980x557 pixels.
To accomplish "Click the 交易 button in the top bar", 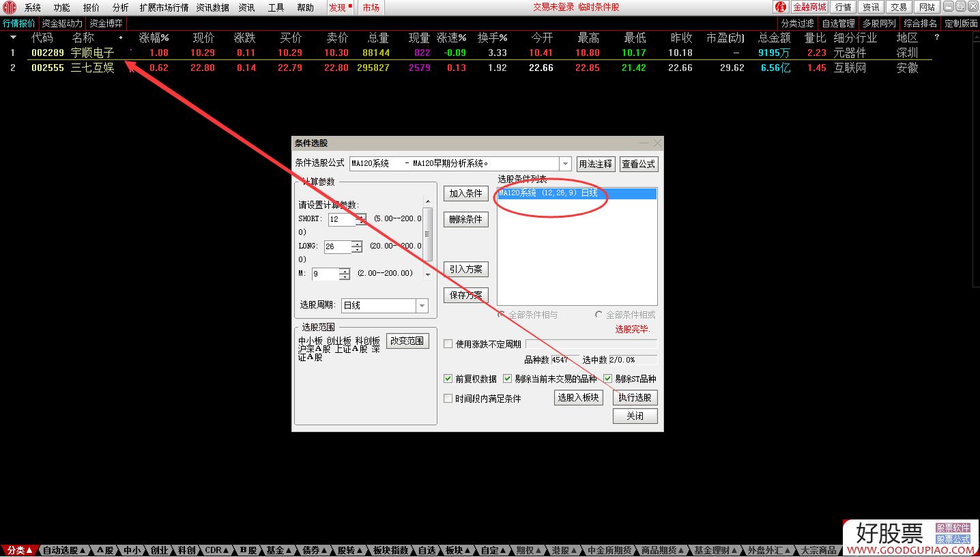I will (x=899, y=8).
